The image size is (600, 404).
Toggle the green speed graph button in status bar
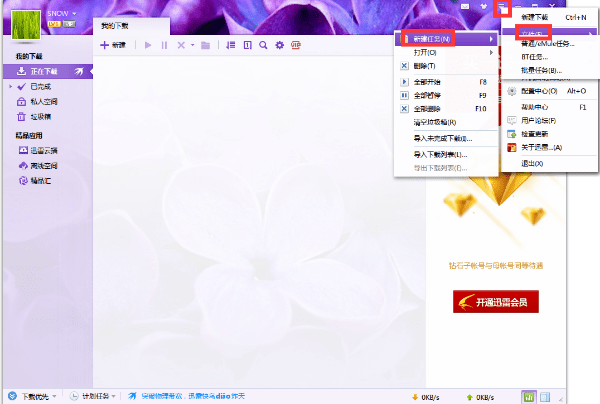click(528, 397)
